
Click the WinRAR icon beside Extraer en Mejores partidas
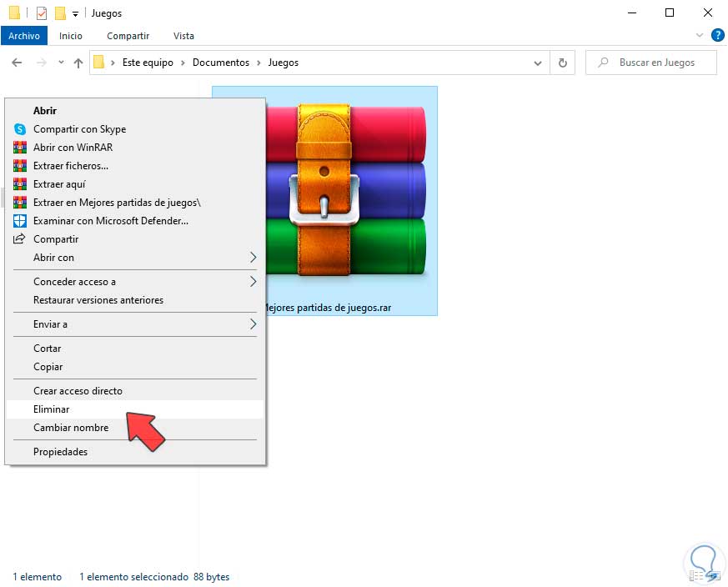pyautogui.click(x=19, y=203)
